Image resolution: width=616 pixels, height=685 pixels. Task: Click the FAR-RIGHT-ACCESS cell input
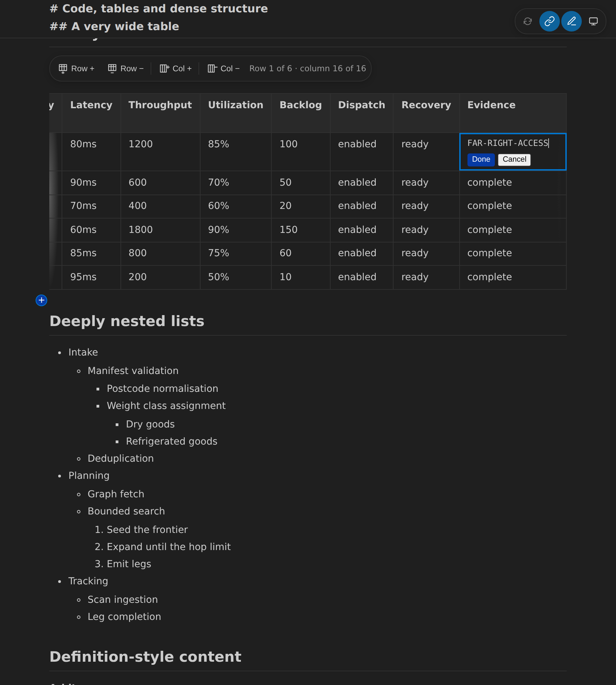pyautogui.click(x=513, y=143)
